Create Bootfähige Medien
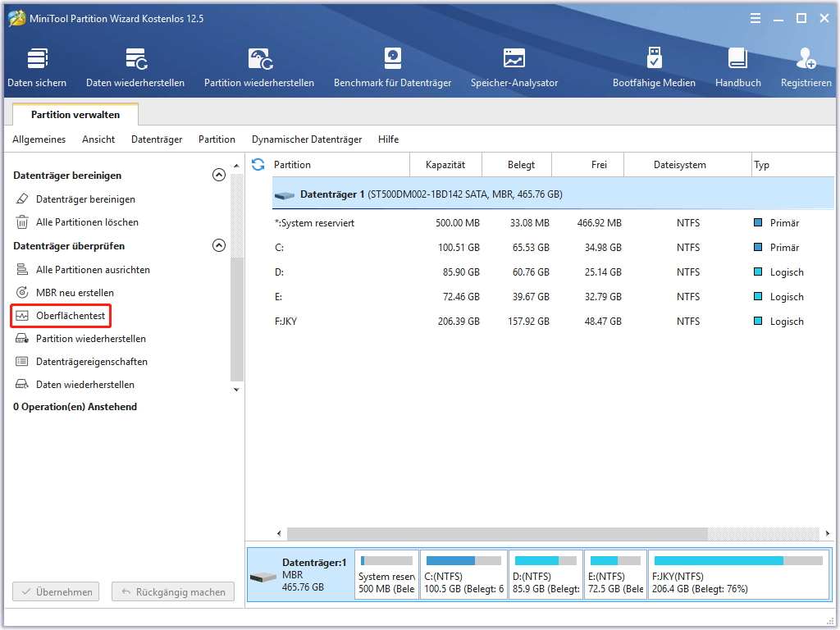Screen dimensions: 840x630 pyautogui.click(x=654, y=67)
